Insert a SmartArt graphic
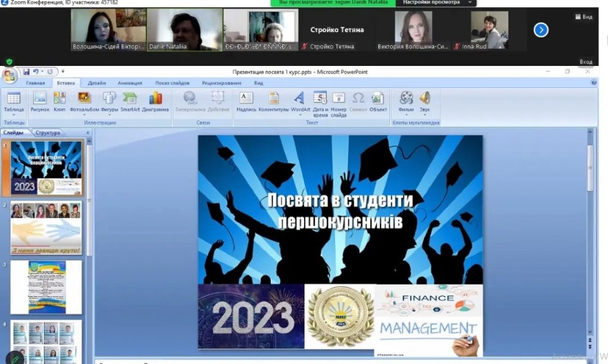Screen dimensions: 608x364 click(x=130, y=101)
